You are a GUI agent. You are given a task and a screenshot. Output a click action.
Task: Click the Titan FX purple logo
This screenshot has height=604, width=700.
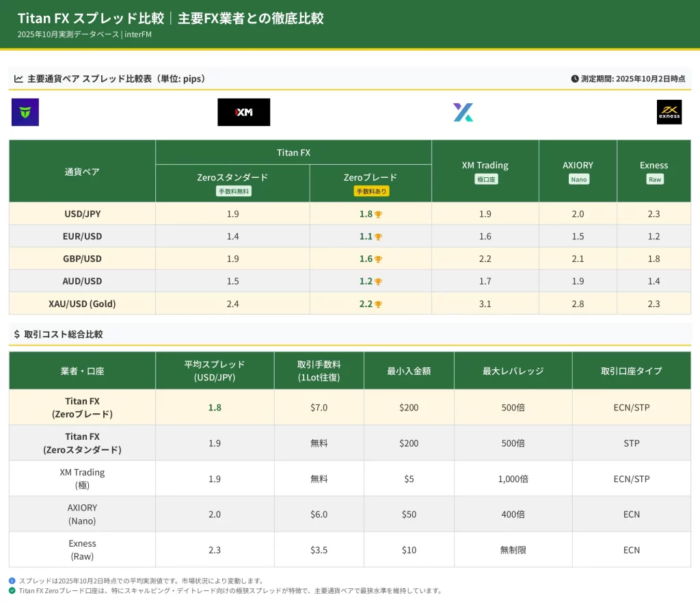pyautogui.click(x=25, y=112)
